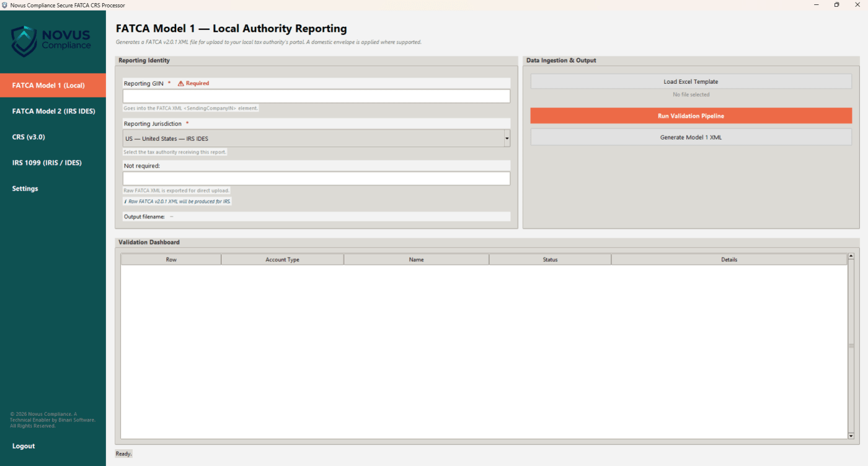Click the 'Reporting Identity' panel title
868x466 pixels.
pyautogui.click(x=144, y=60)
